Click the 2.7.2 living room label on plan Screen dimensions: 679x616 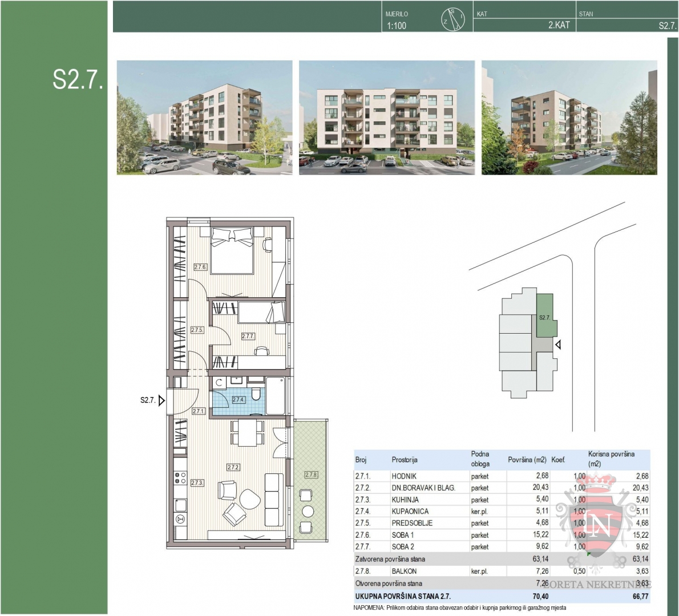click(x=233, y=467)
